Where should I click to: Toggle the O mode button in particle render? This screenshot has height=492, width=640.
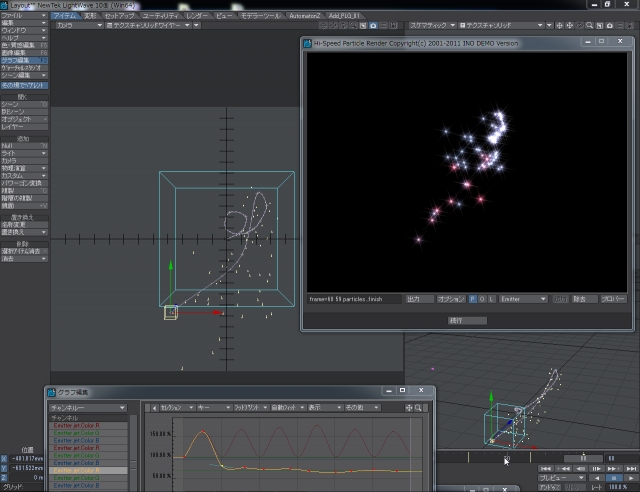point(482,299)
